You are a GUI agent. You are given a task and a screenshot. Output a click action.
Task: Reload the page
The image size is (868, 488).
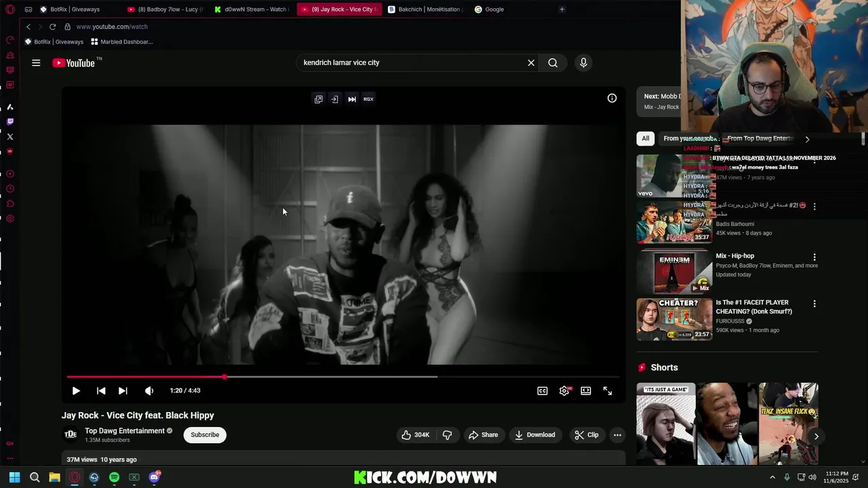52,26
